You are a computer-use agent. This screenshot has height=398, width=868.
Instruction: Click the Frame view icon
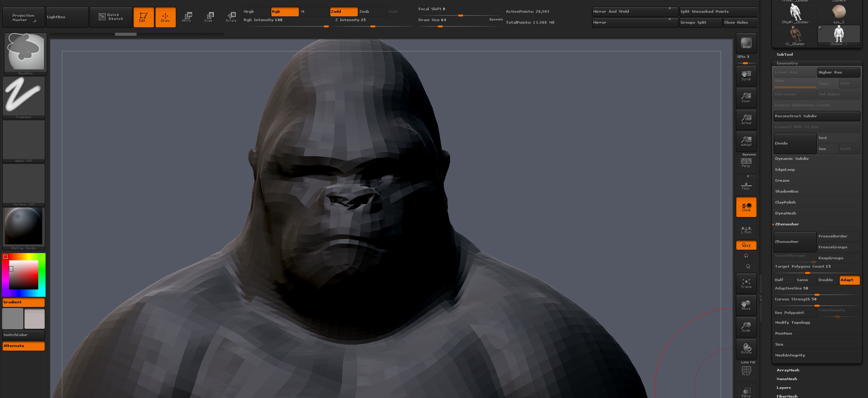click(746, 283)
